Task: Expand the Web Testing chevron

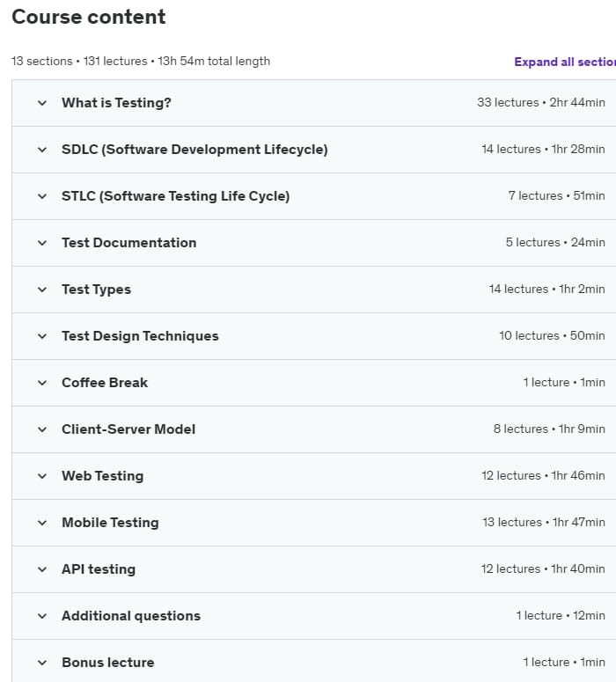Action: [x=42, y=476]
